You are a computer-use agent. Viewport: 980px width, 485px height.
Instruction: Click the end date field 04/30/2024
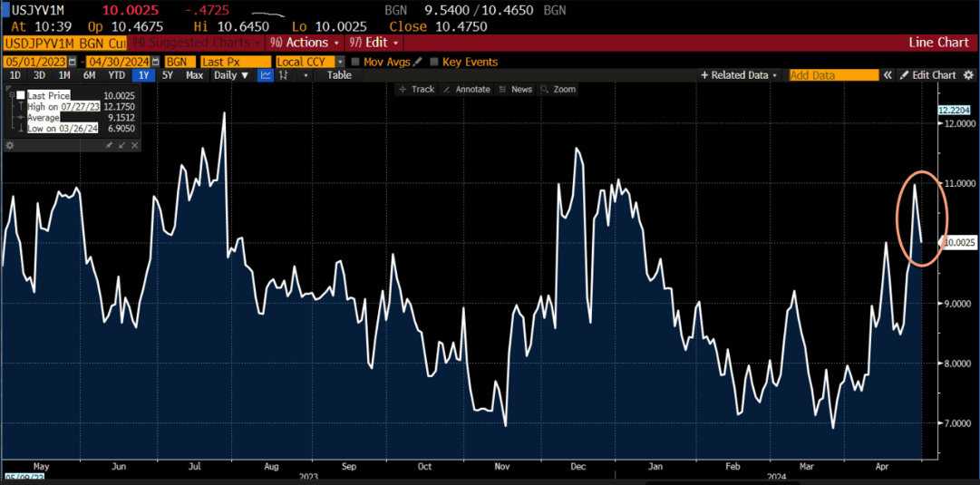click(118, 62)
